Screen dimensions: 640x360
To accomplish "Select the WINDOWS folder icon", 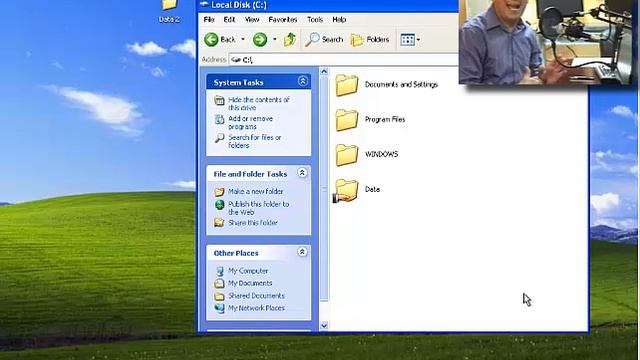I will click(x=347, y=155).
